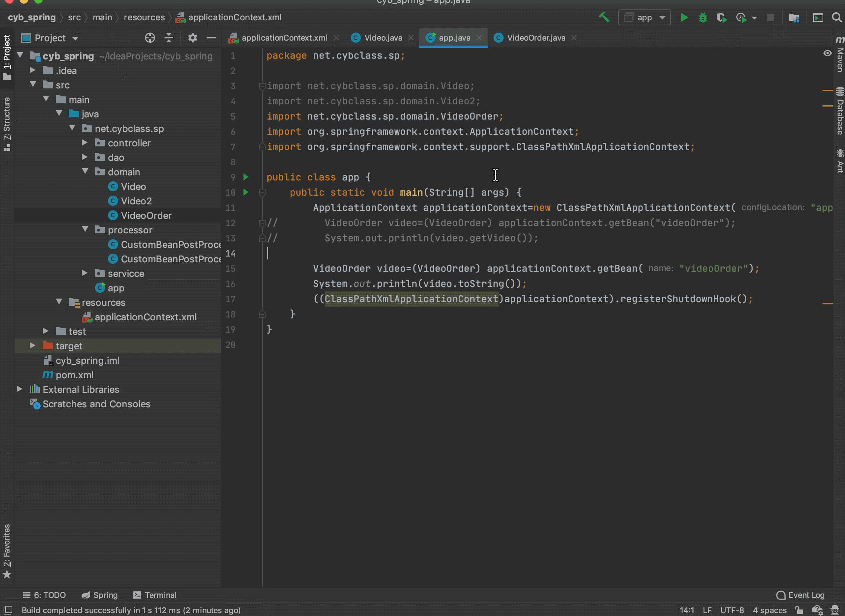
Task: Close the Video.java tab
Action: pyautogui.click(x=411, y=38)
